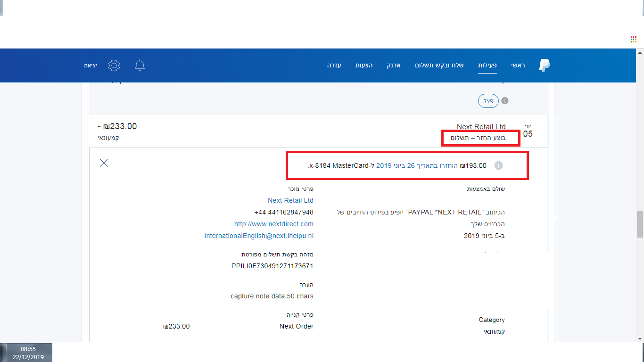Click the ₪193.00 refunded amount
The image size is (644, 362).
tap(473, 165)
